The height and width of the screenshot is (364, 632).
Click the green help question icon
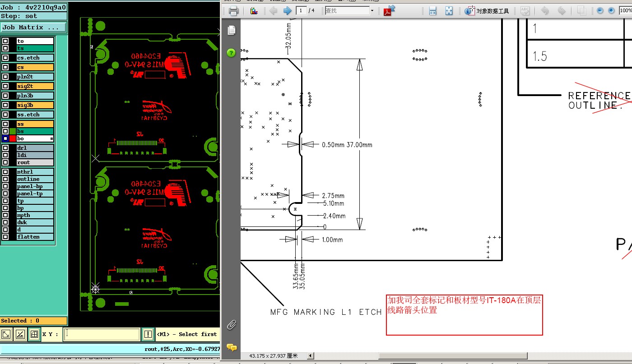[231, 53]
